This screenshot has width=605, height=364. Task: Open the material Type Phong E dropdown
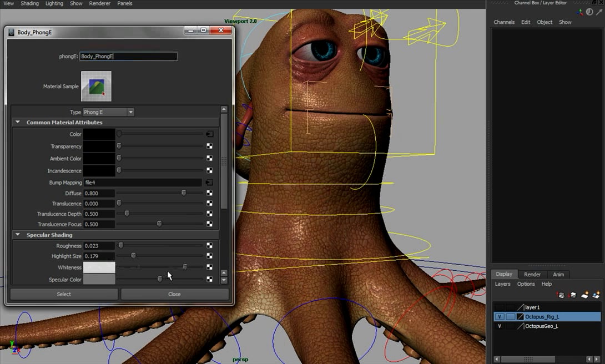108,112
